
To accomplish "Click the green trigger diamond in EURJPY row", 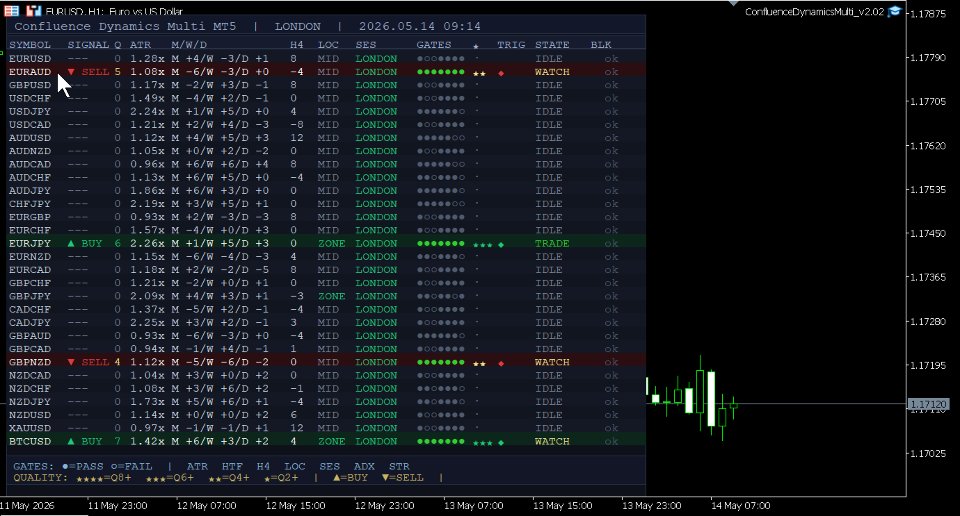I will [501, 244].
